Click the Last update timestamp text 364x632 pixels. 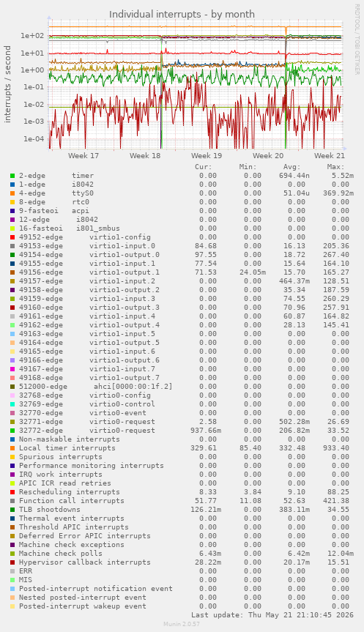click(272, 615)
